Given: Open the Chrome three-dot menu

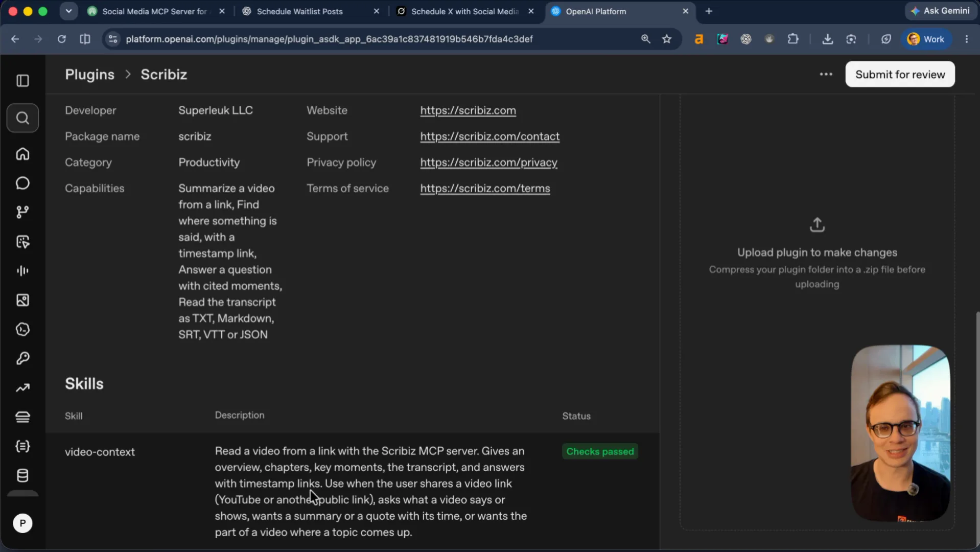Looking at the screenshot, I should tap(966, 39).
